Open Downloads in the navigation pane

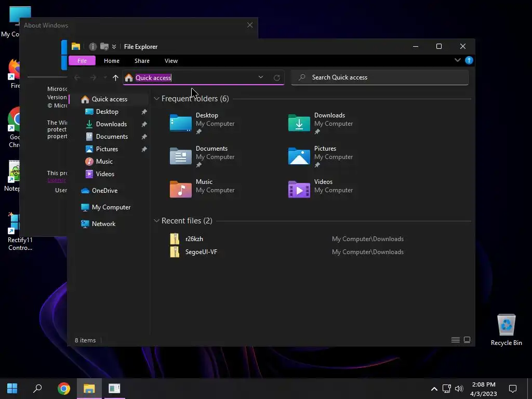point(111,124)
